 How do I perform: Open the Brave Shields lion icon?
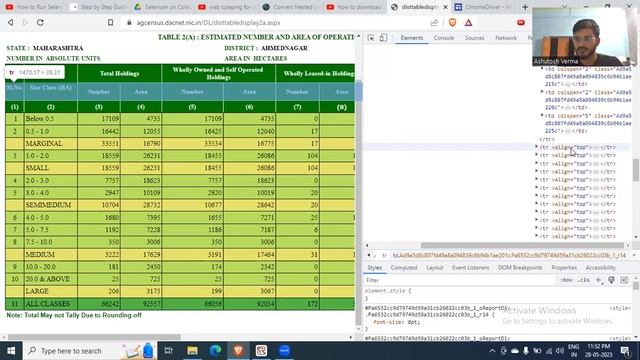[x=452, y=23]
